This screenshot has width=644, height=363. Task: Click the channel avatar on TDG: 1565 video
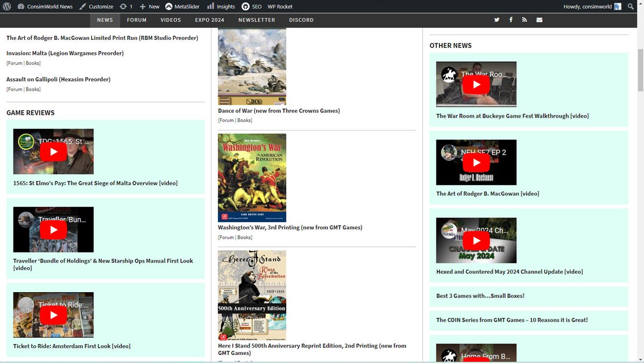point(26,142)
